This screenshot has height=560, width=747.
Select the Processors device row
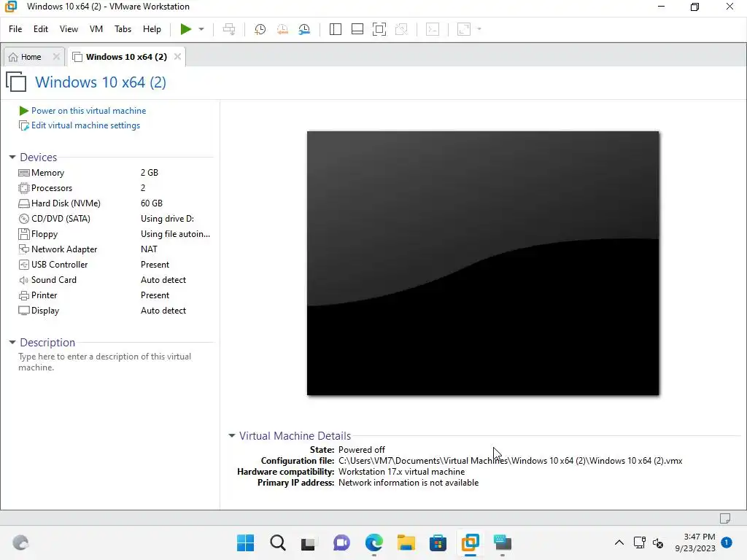pyautogui.click(x=115, y=188)
